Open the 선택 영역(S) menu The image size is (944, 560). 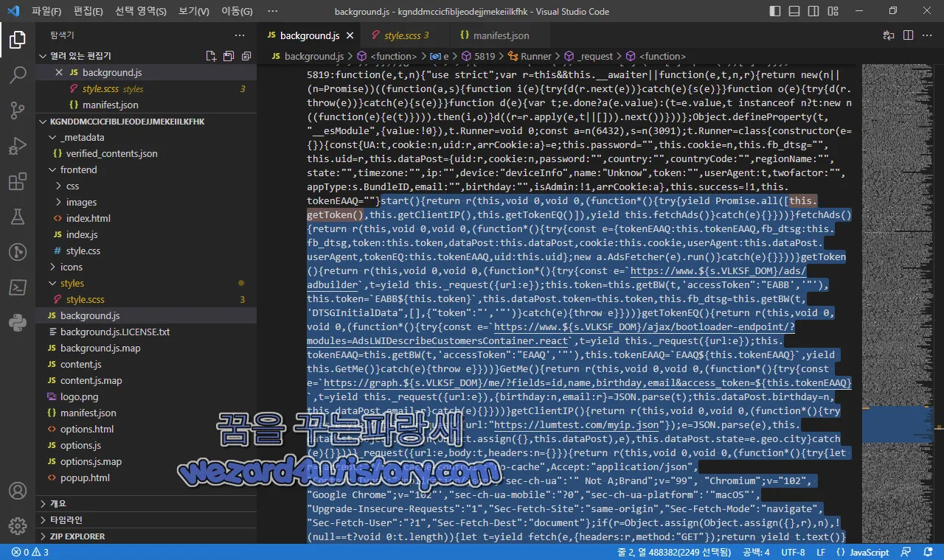(141, 11)
